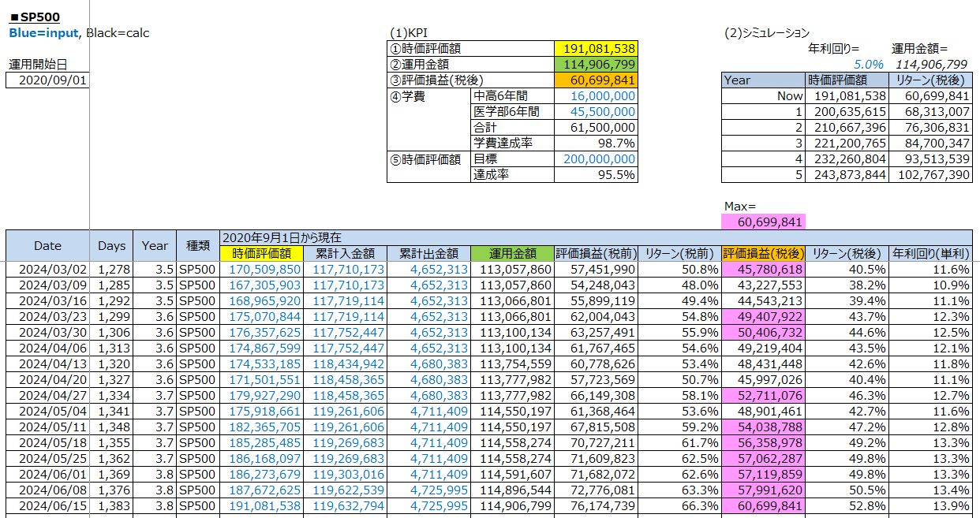Select the 年利回り(単利) column header
Image resolution: width=980 pixels, height=518 pixels.
[931, 253]
